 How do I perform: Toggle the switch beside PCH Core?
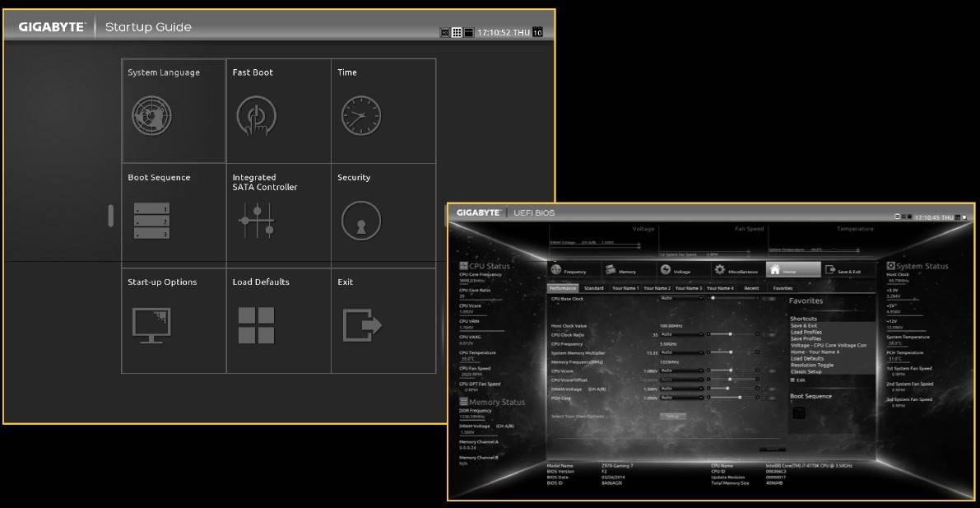(x=769, y=398)
